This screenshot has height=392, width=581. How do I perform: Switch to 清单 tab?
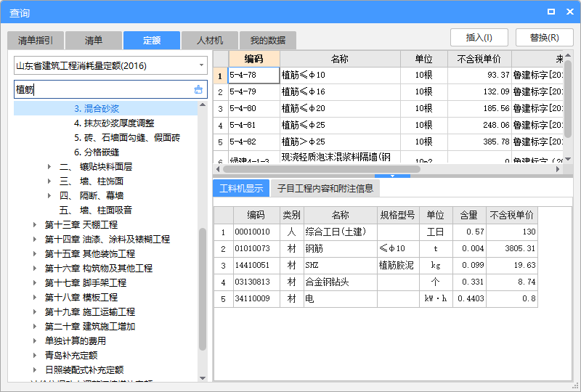click(x=94, y=41)
